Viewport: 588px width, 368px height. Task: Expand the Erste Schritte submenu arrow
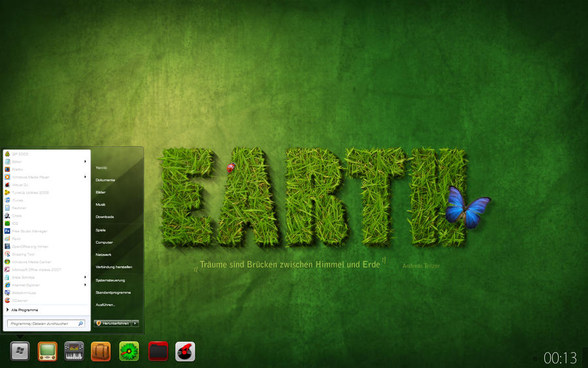click(85, 277)
